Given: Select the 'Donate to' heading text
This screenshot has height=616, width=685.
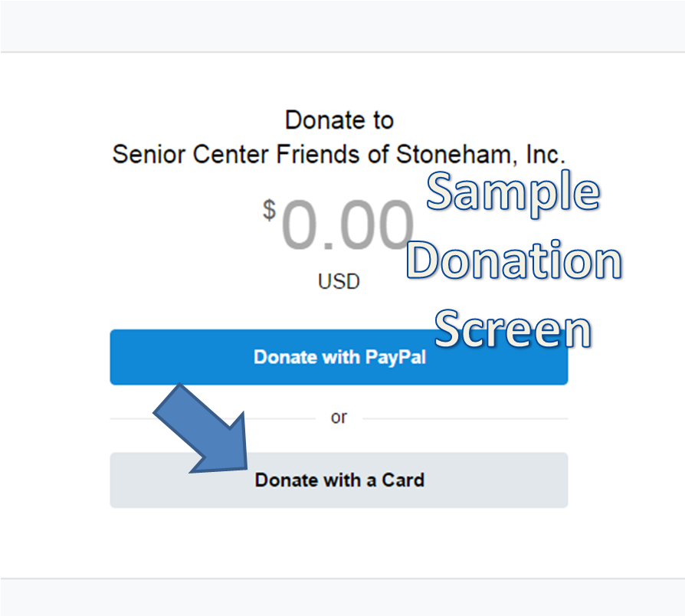Looking at the screenshot, I should (338, 120).
